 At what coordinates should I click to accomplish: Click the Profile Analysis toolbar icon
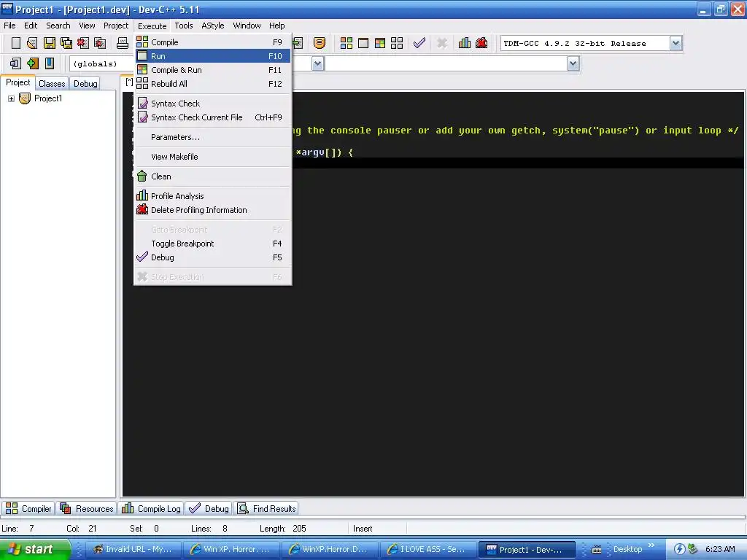point(465,43)
